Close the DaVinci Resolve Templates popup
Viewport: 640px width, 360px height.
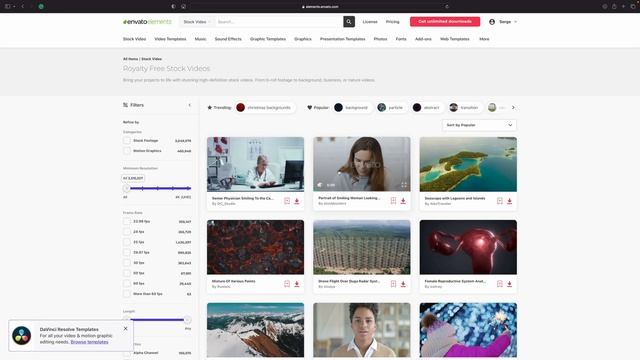(125, 328)
